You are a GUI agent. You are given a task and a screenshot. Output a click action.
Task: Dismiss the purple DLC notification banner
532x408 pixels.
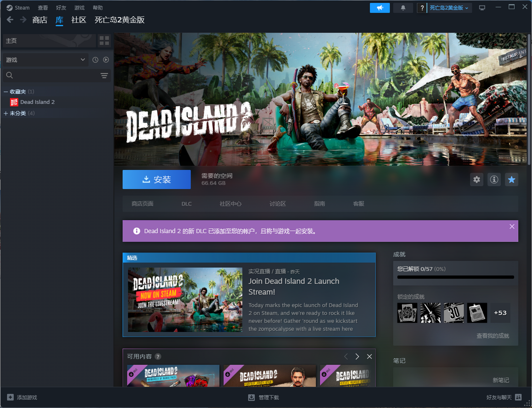pyautogui.click(x=512, y=226)
